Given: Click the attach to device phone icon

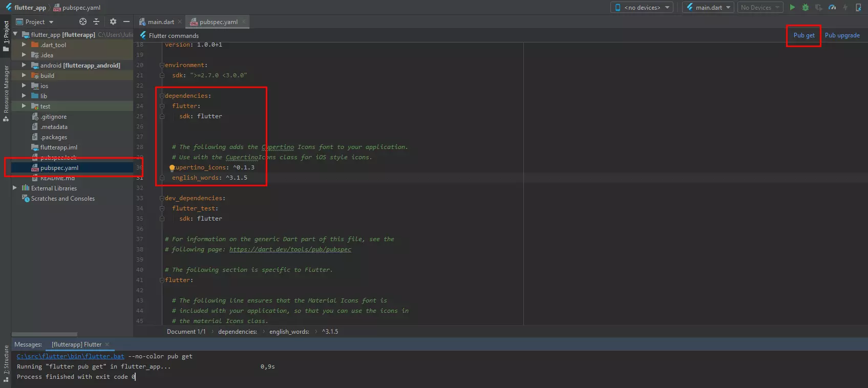Looking at the screenshot, I should 859,7.
